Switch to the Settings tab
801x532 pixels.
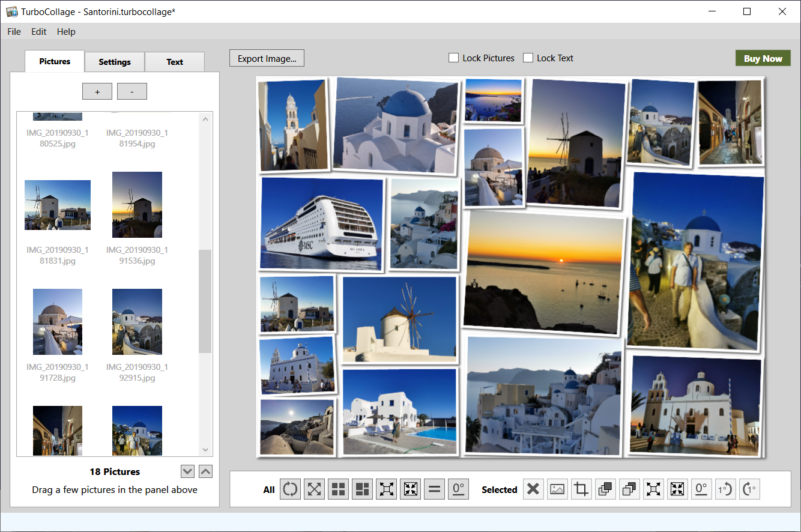(x=115, y=62)
